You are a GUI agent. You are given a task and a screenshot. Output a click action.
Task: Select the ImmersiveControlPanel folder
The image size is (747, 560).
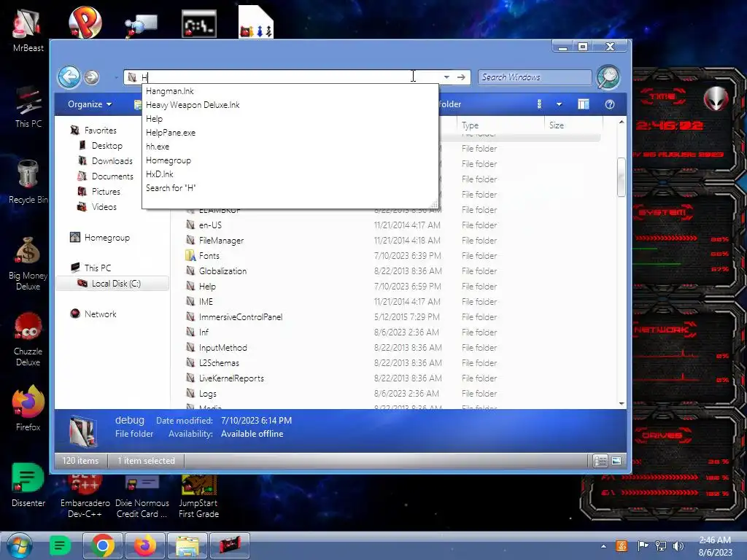coord(240,316)
